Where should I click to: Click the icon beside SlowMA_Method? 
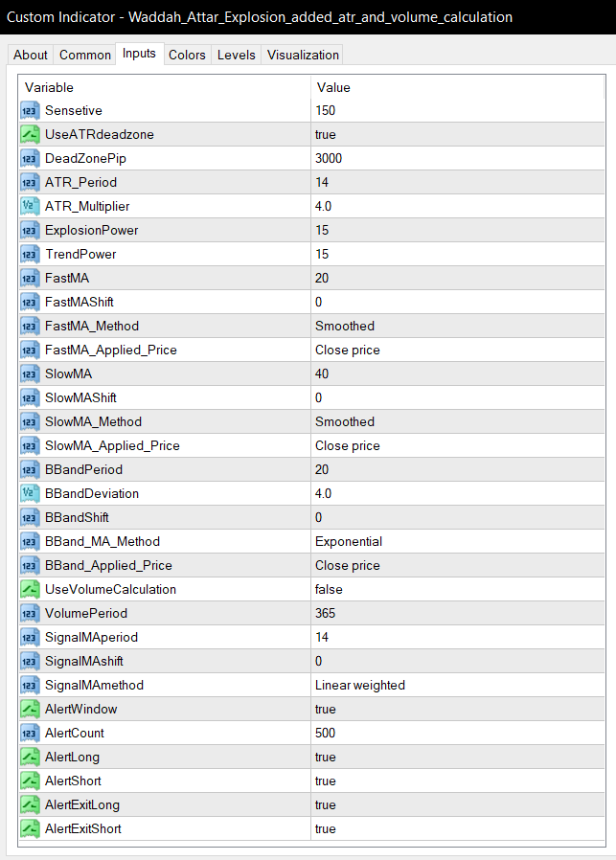[30, 421]
